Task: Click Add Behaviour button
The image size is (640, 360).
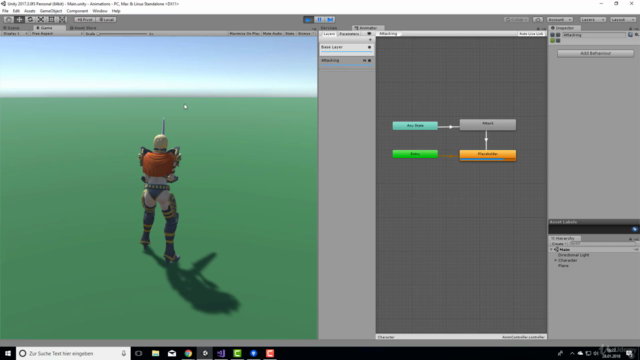Action: point(596,53)
